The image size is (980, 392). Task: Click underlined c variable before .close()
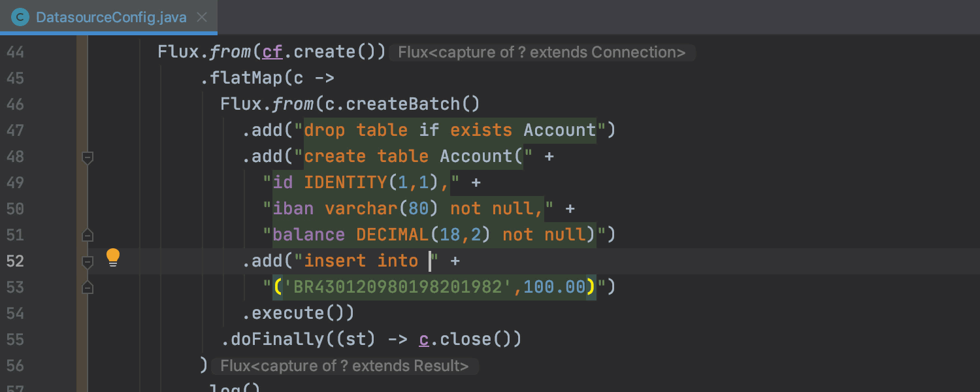(424, 340)
